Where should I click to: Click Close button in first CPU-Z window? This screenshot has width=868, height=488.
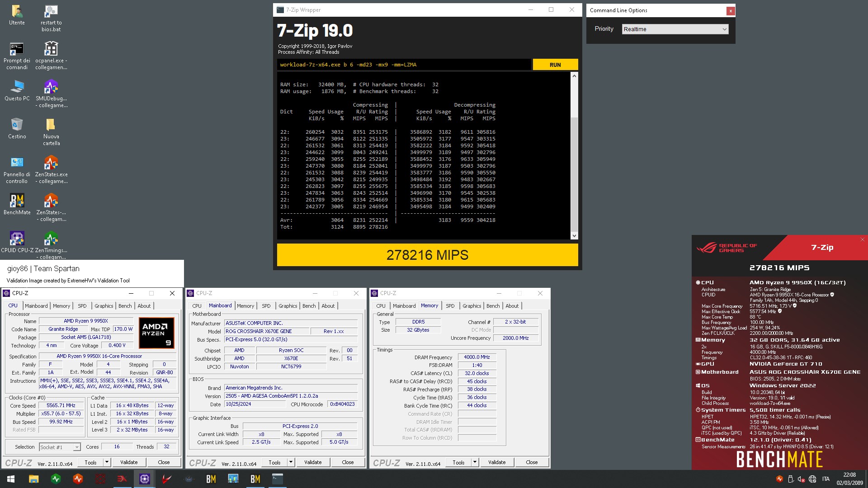pos(164,462)
